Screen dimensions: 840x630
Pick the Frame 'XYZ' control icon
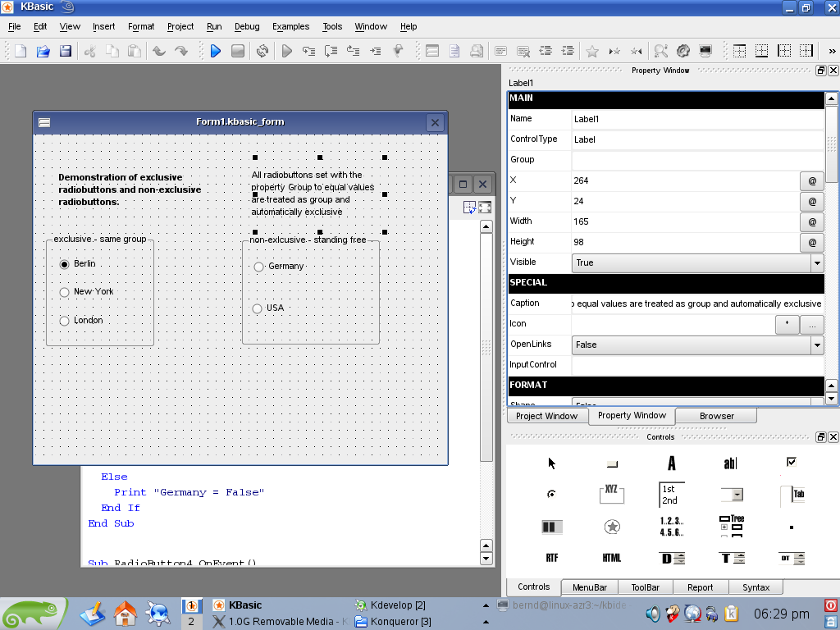click(x=611, y=494)
